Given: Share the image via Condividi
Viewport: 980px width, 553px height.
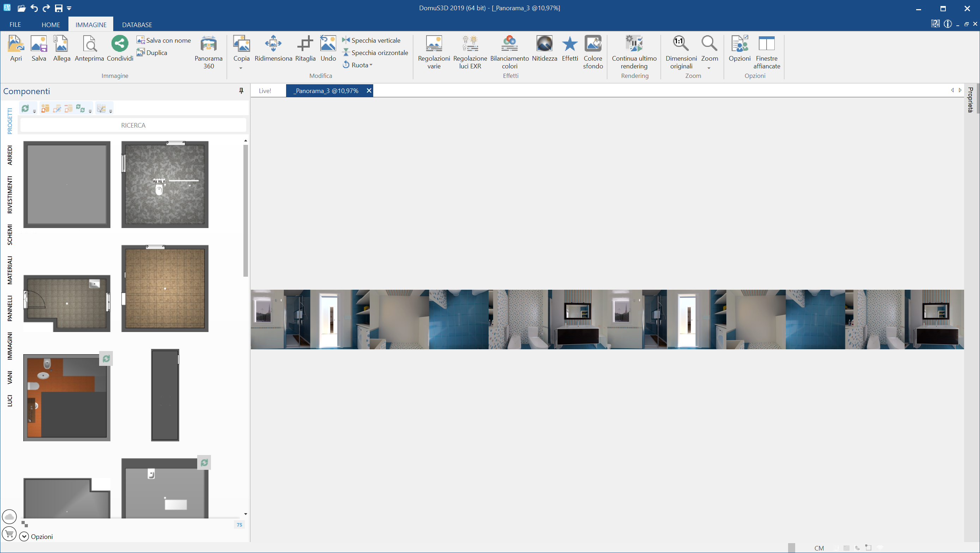Looking at the screenshot, I should tap(120, 48).
